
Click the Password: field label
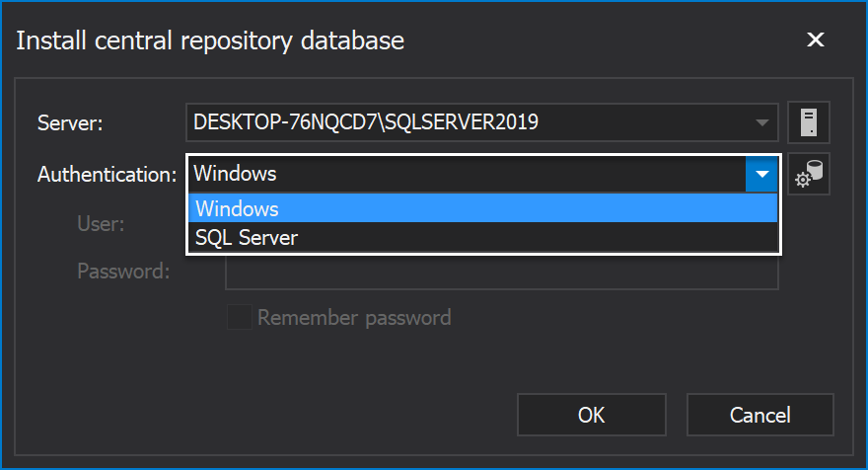(123, 271)
